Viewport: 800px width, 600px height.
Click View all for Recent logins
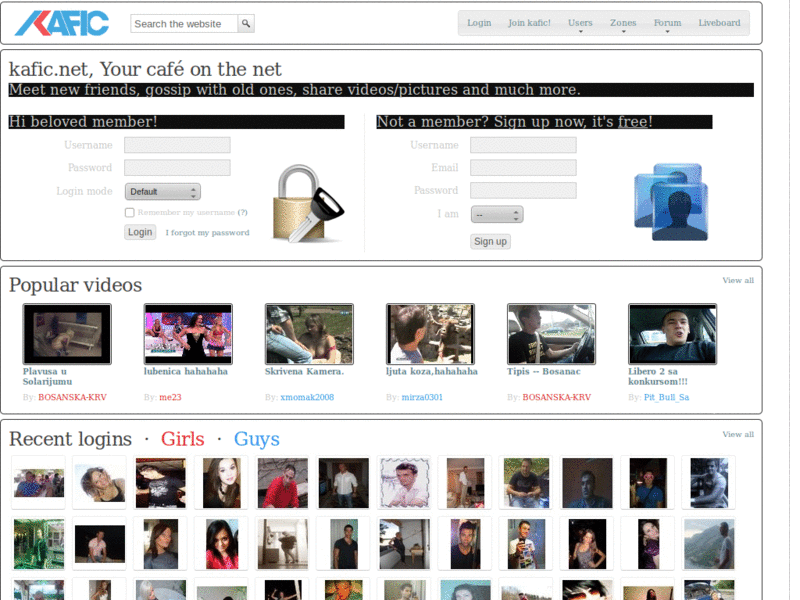(738, 434)
